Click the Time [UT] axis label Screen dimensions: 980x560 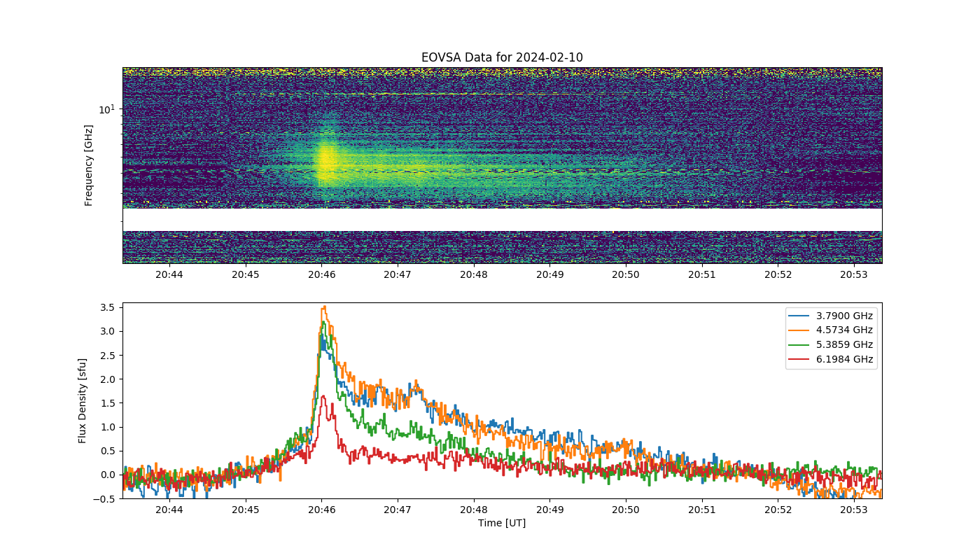(x=502, y=523)
